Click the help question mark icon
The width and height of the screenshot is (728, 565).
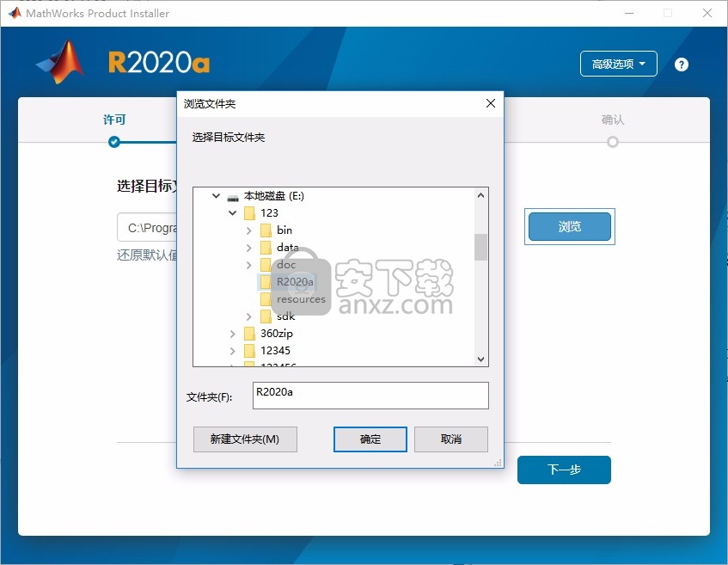pyautogui.click(x=681, y=64)
